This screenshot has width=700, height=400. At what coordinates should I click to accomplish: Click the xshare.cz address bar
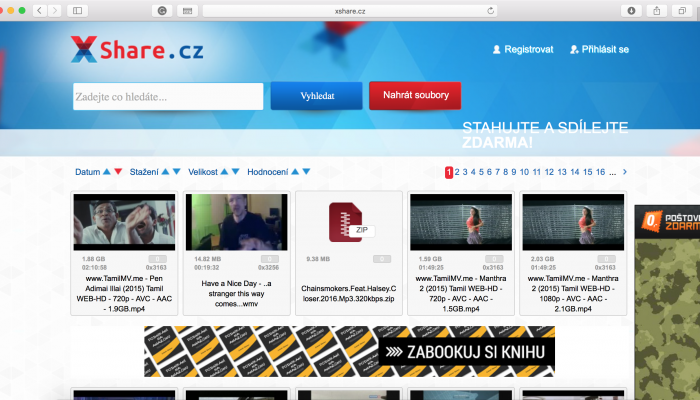tap(350, 11)
